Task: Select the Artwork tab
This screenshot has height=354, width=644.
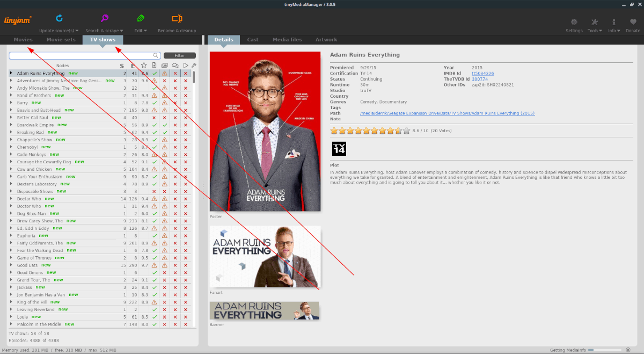Action: 326,39
